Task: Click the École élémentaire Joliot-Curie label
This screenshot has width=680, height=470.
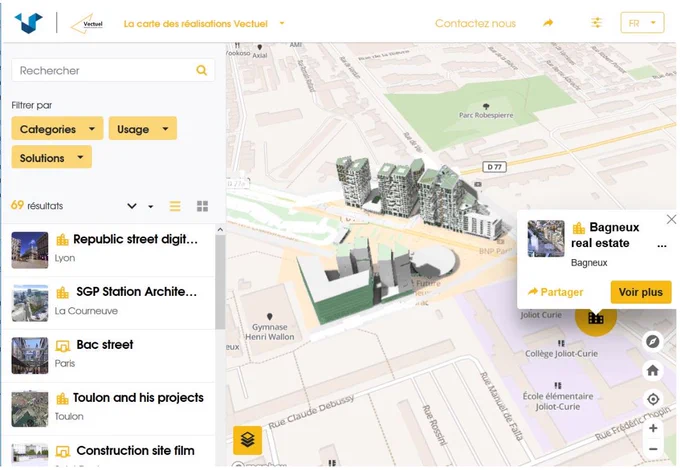Action: point(558,401)
